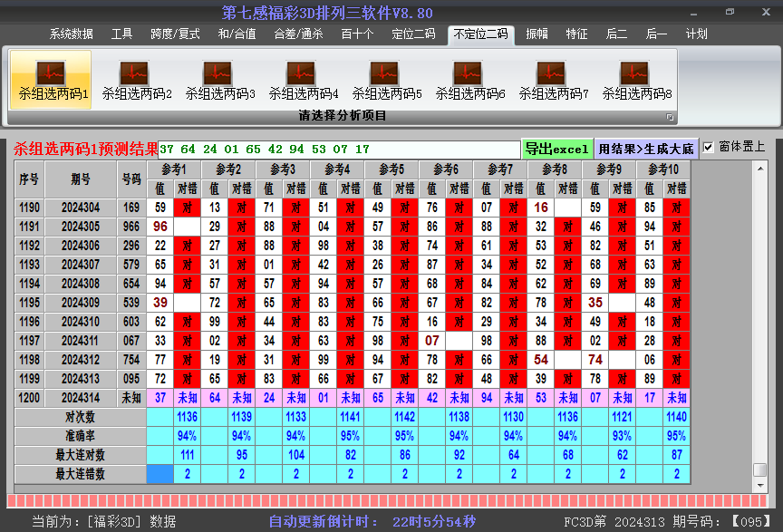
Task: Click the blue highlighted cell in 最大连错数 row
Action: [160, 474]
